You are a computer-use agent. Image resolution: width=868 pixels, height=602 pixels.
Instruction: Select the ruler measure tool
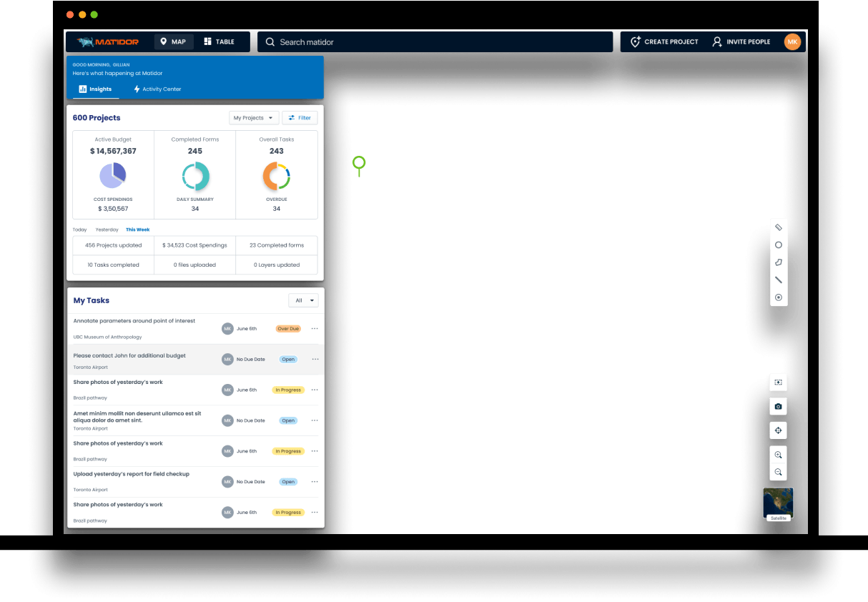(x=779, y=227)
